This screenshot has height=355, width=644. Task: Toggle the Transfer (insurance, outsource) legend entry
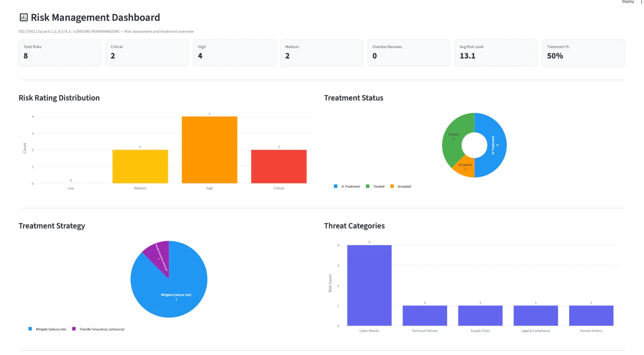pos(98,329)
